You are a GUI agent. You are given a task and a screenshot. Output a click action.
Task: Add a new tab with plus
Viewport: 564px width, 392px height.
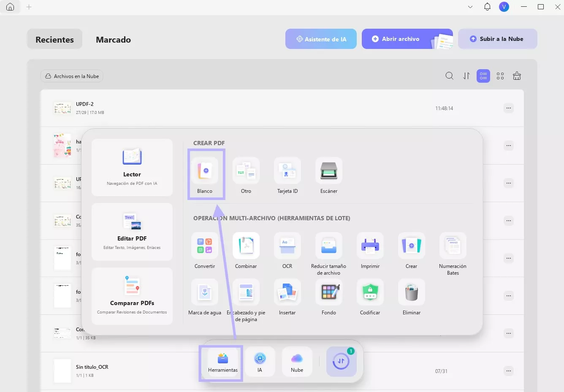click(29, 7)
